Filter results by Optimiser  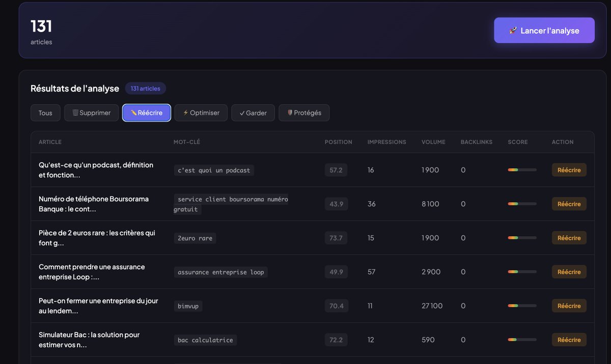[201, 113]
